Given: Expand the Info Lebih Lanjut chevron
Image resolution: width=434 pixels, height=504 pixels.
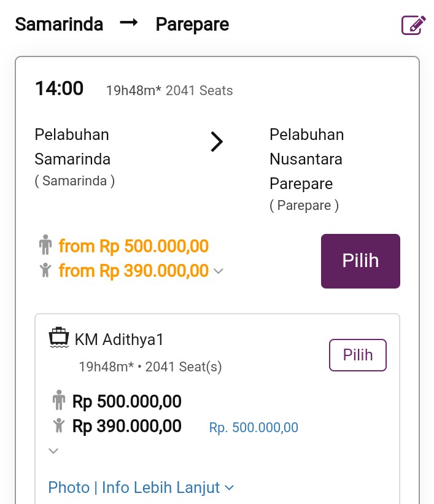Looking at the screenshot, I should (230, 488).
